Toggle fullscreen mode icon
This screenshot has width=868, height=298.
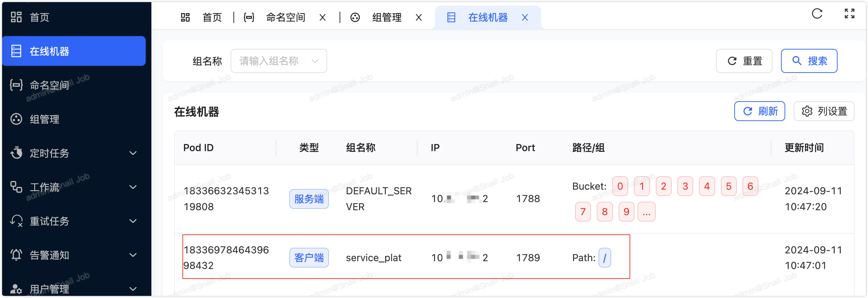pyautogui.click(x=849, y=14)
